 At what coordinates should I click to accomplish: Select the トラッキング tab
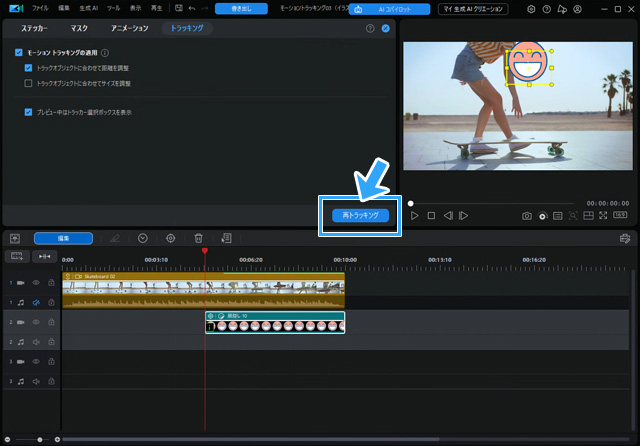[187, 28]
